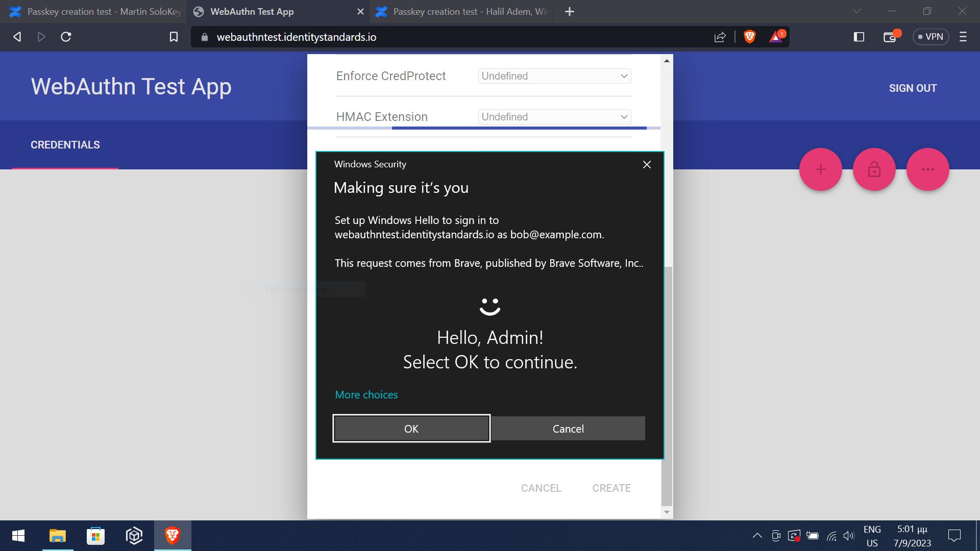Close the WebAuthn Test App tab

pos(360,11)
